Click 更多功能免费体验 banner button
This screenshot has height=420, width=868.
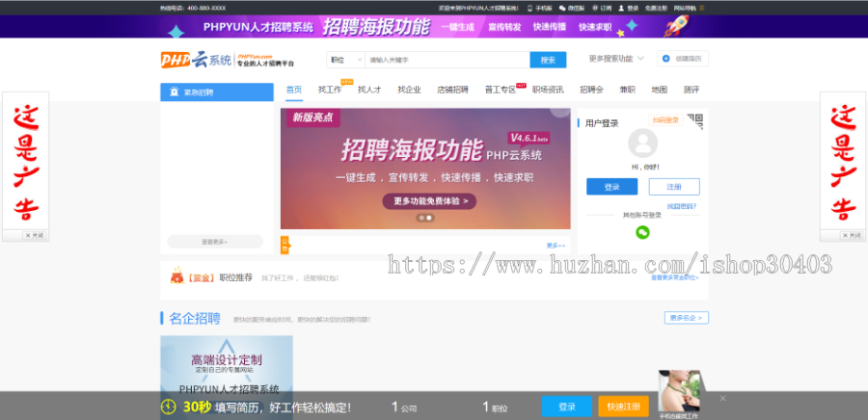[429, 201]
